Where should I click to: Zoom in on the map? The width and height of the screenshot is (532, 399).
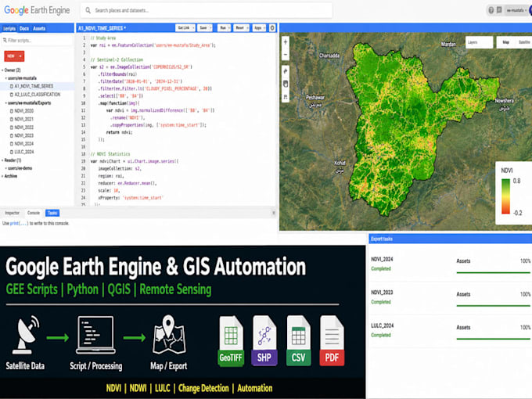click(x=286, y=42)
